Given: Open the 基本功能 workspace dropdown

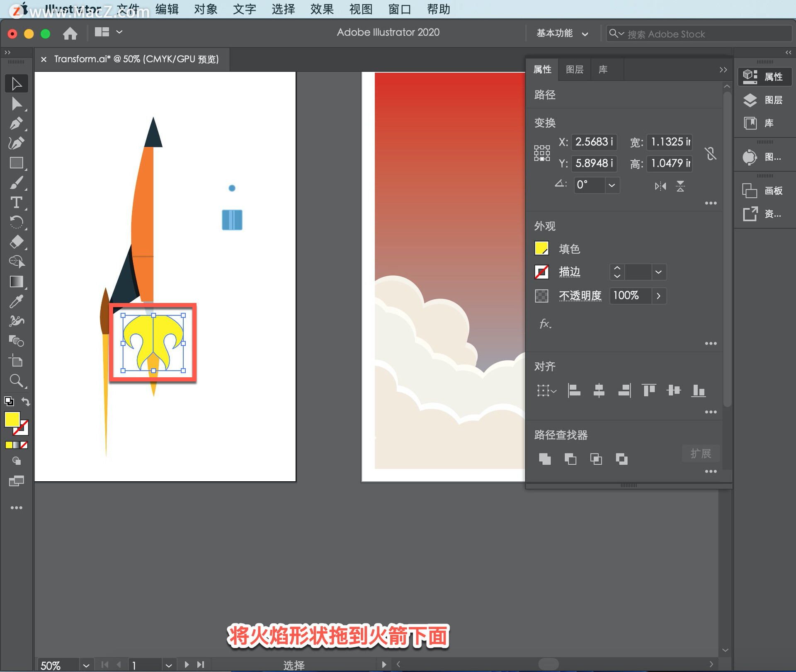Looking at the screenshot, I should tap(562, 33).
